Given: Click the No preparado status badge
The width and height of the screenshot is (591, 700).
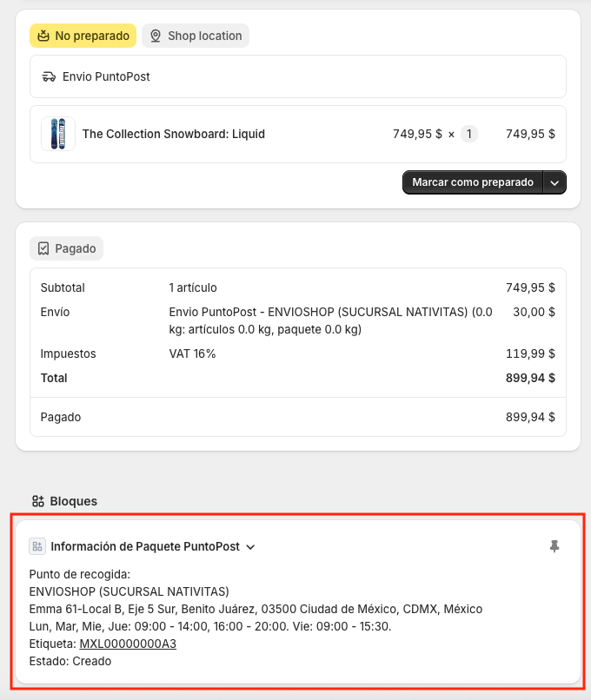Looking at the screenshot, I should [x=83, y=36].
